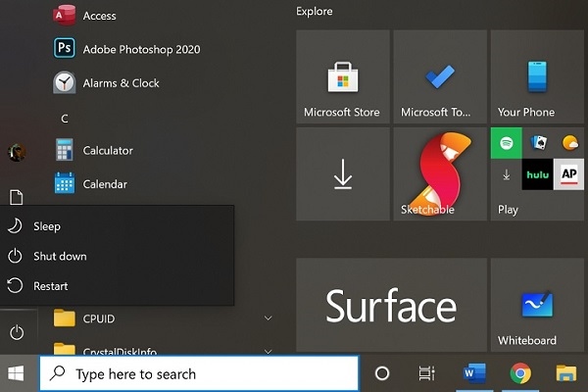The width and height of the screenshot is (588, 392).
Task: Open the Microsoft Store tile
Action: coord(342,76)
